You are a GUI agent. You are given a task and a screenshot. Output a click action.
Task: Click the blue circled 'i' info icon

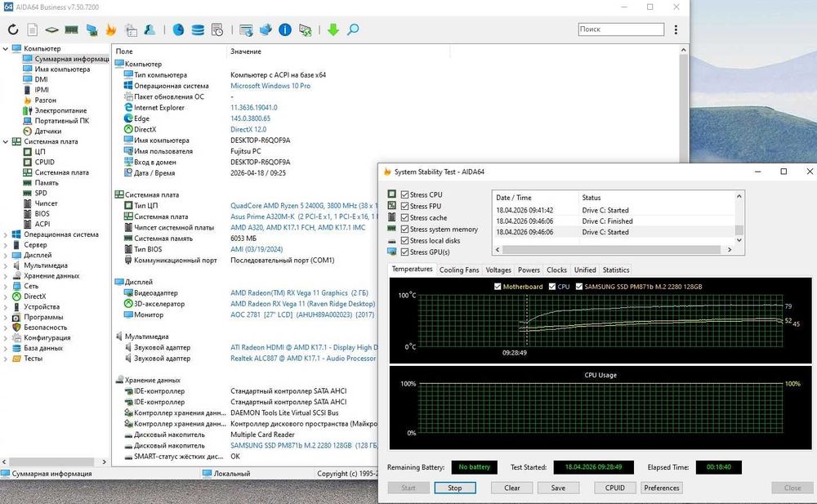pyautogui.click(x=285, y=29)
